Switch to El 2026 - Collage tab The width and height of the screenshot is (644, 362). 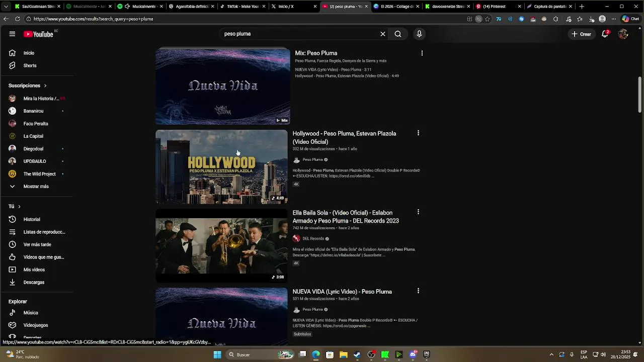(395, 7)
